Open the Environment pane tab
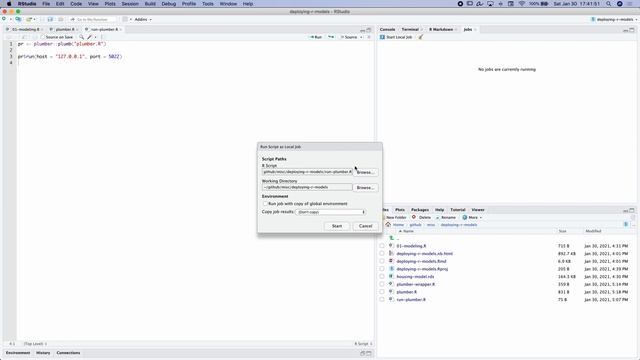This screenshot has height=360, width=640. click(x=18, y=353)
